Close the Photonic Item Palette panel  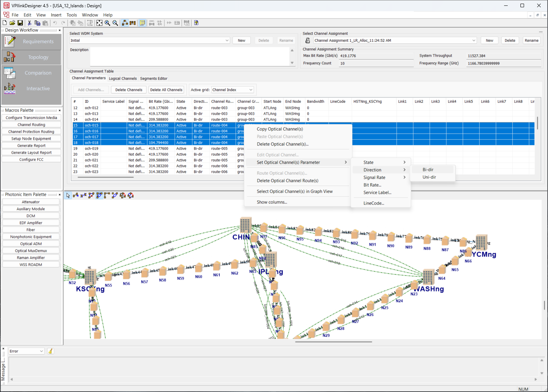(x=60, y=195)
